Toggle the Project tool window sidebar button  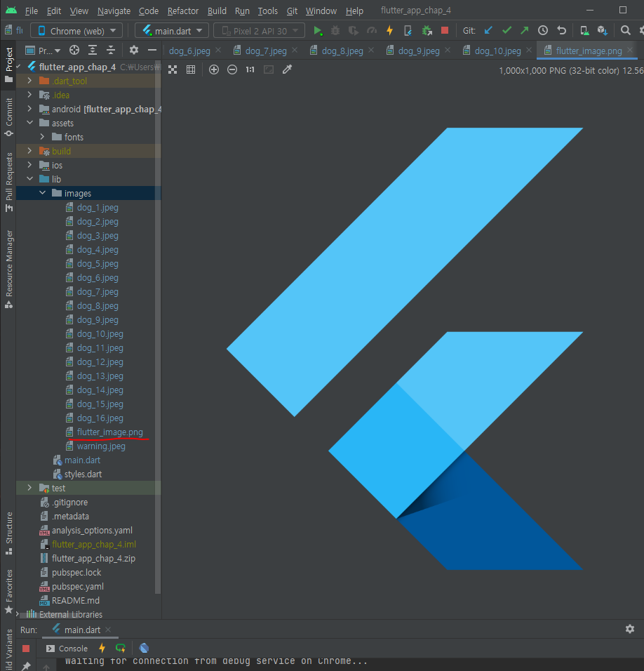coord(8,64)
